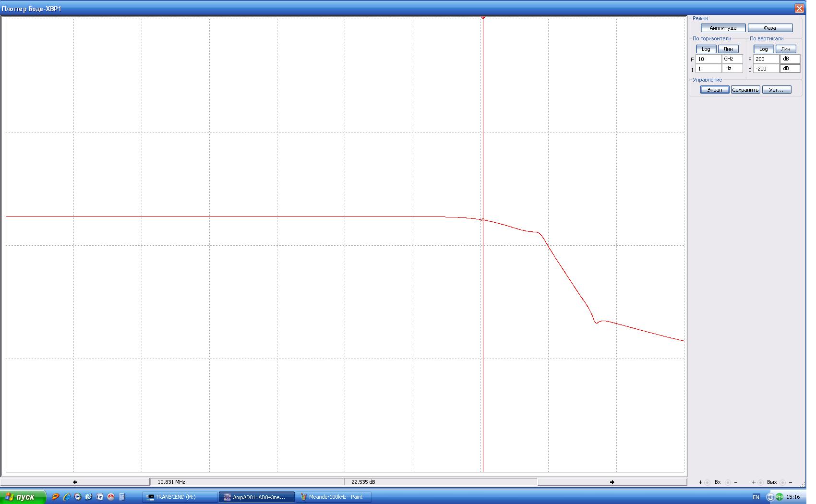Launch Internet Explorer from Quick Launch
This screenshot has width=816, height=504.
(x=67, y=497)
